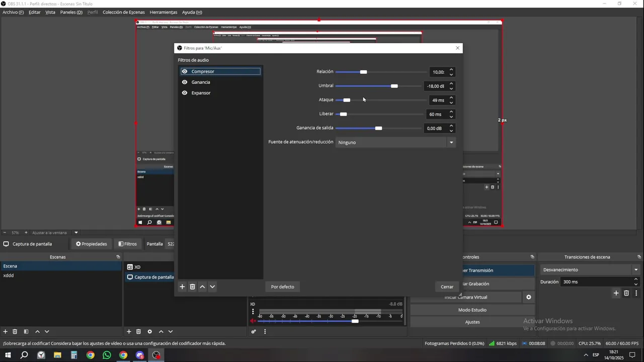Decrease Umbral value with down arrow
Image resolution: width=644 pixels, height=362 pixels.
(x=451, y=88)
